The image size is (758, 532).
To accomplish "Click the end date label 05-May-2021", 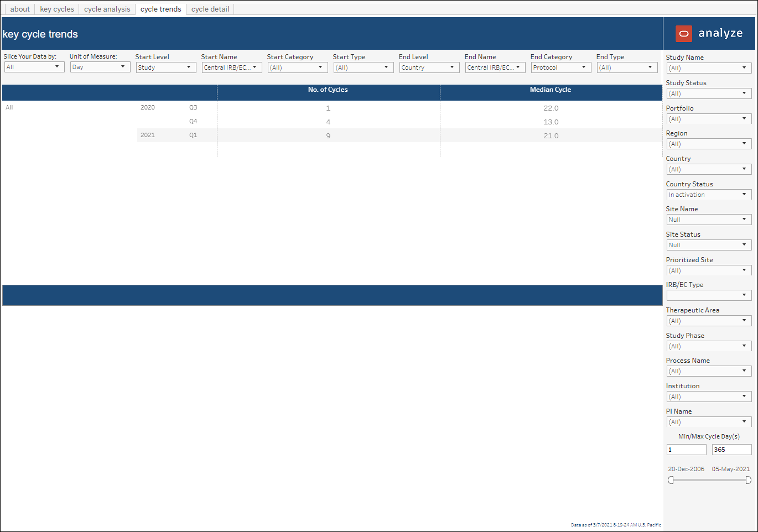I will pos(731,469).
